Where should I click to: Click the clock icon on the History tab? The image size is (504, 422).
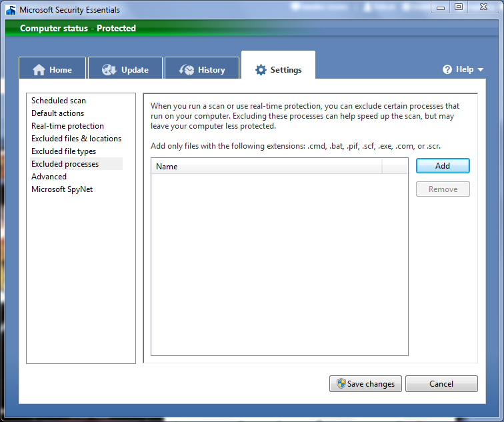click(x=187, y=69)
